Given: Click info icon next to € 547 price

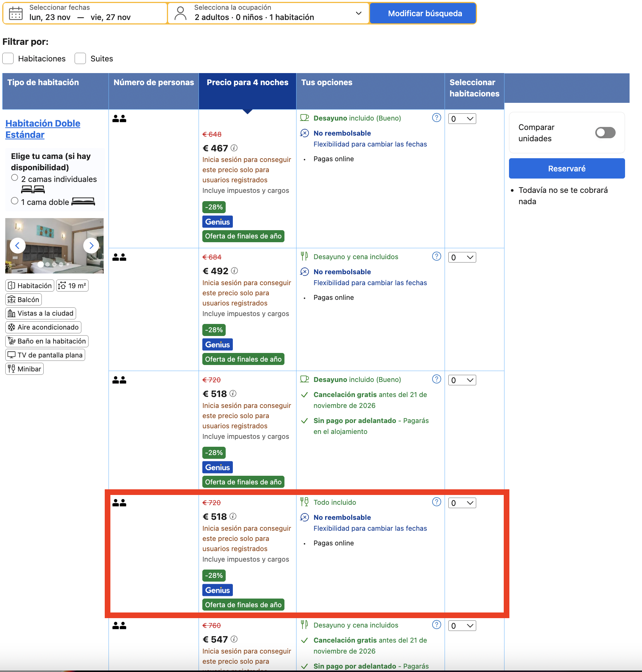Looking at the screenshot, I should point(234,639).
